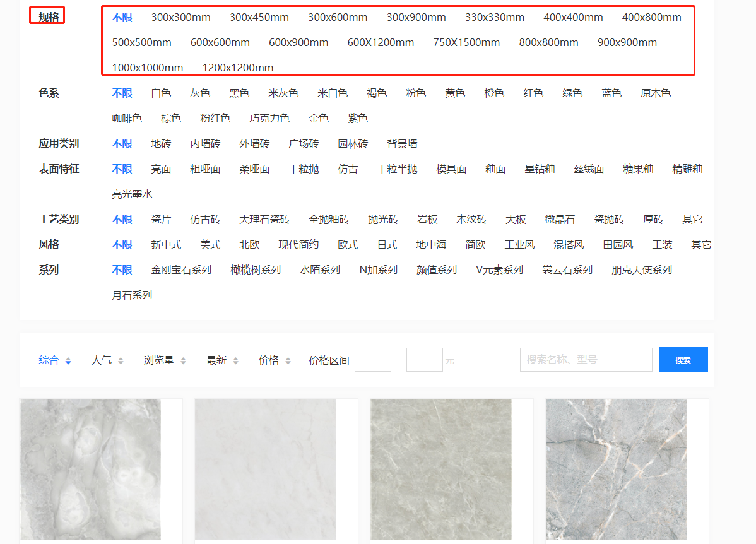
Task: Select the 600x600mm size filter
Action: [x=220, y=43]
